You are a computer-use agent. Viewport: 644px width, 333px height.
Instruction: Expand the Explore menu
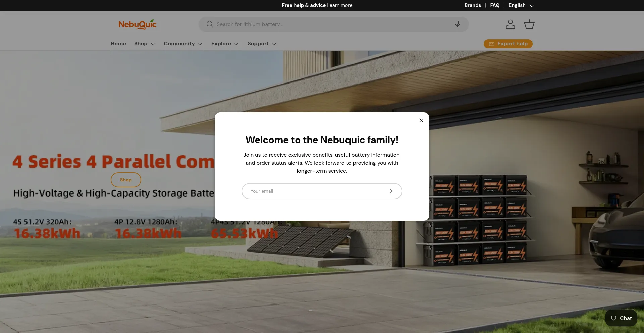[x=225, y=44]
